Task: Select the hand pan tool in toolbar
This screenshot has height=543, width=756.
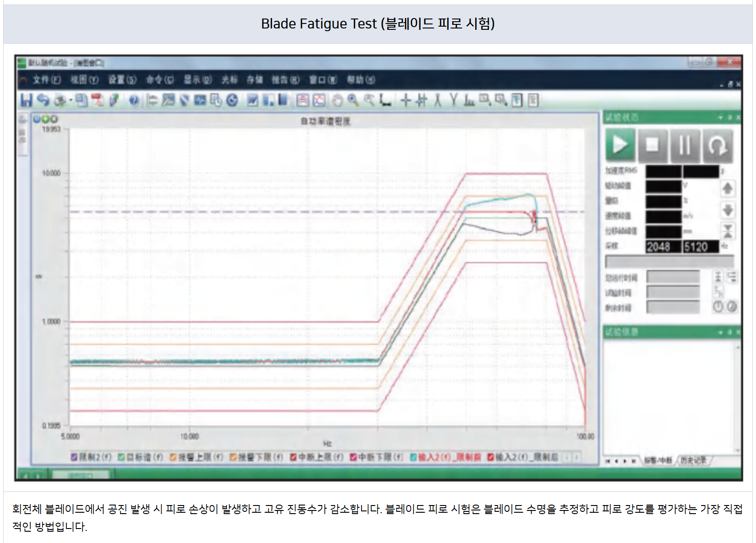Action: pos(337,100)
